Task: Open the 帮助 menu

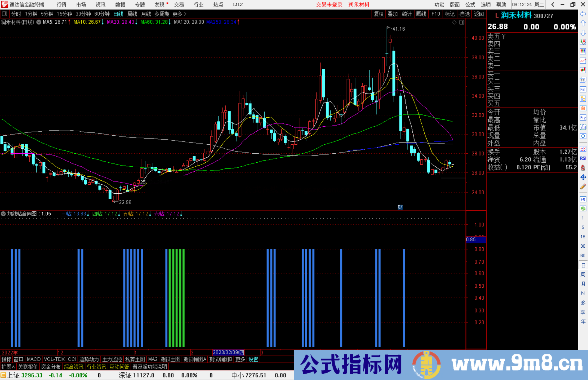Action: coord(501,5)
